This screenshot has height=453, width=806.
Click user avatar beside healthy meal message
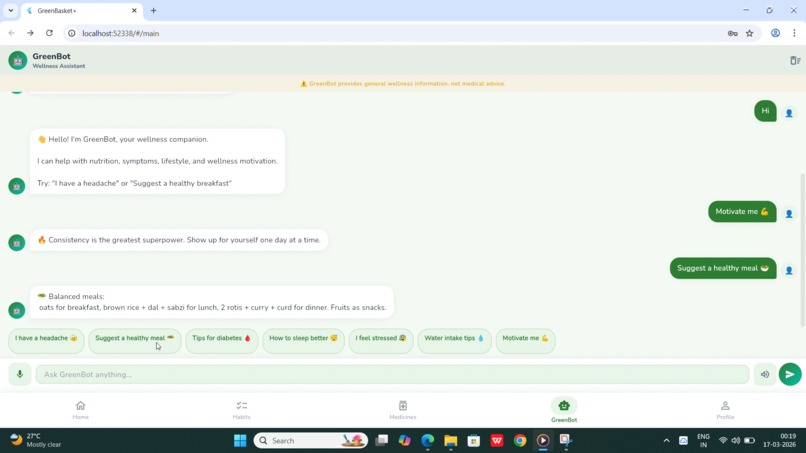789,270
